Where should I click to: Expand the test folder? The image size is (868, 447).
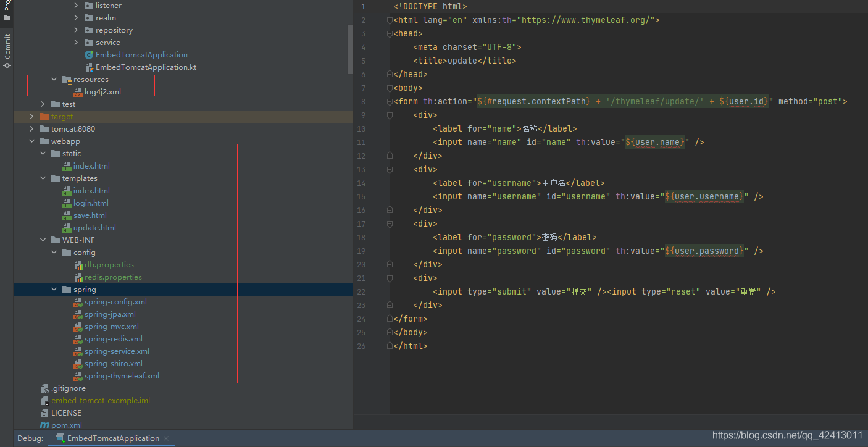point(43,104)
